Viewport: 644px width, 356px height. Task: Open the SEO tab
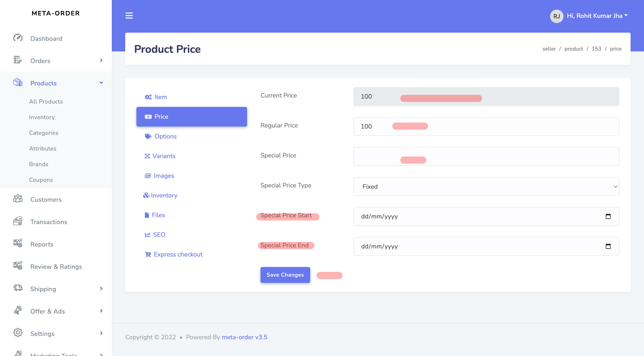(x=159, y=235)
